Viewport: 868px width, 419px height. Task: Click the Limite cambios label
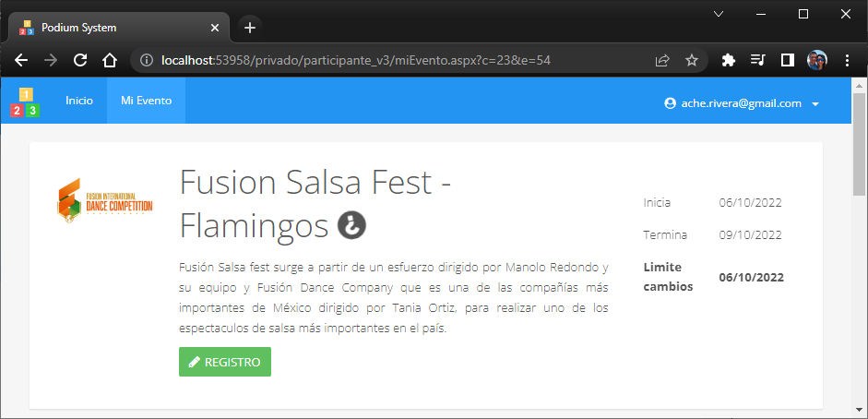668,277
